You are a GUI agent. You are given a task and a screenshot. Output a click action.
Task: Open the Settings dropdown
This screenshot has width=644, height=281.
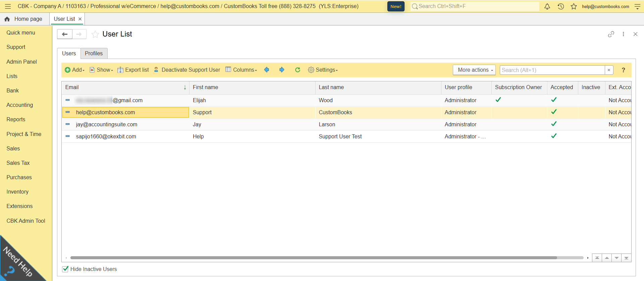(x=323, y=70)
